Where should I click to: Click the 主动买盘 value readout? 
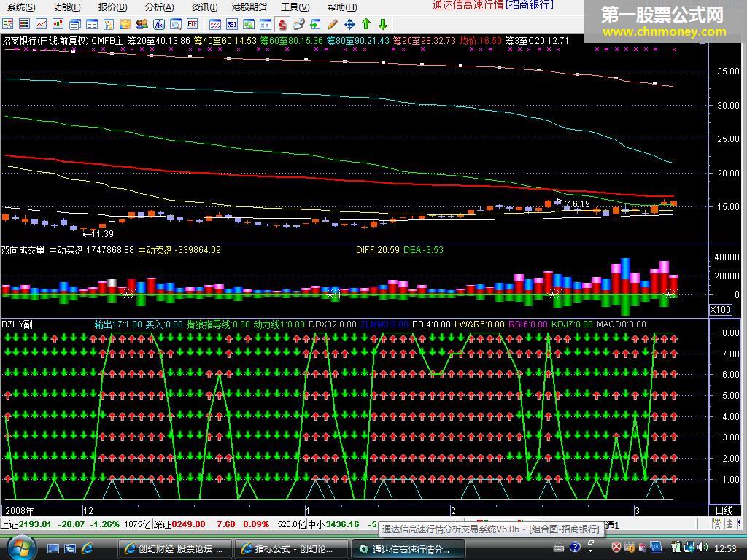click(91, 250)
